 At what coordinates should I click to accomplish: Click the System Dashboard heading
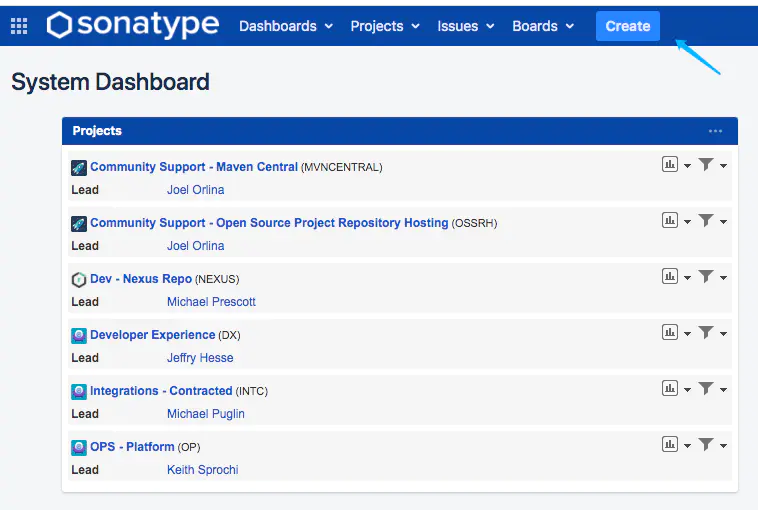110,82
